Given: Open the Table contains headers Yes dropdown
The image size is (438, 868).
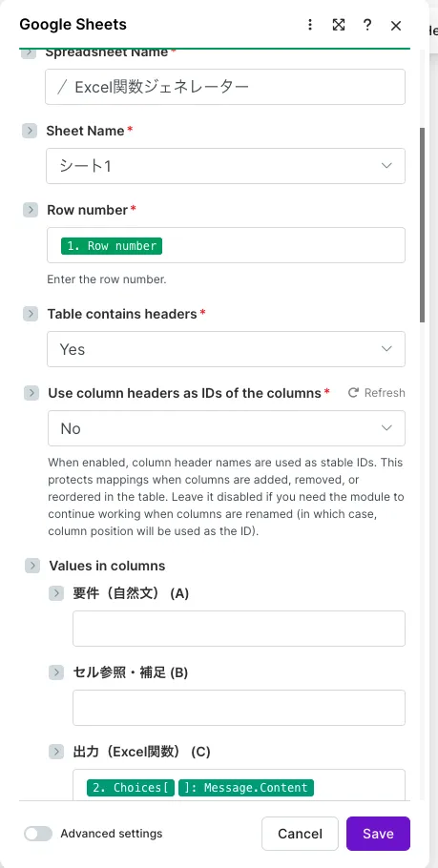Looking at the screenshot, I should pyautogui.click(x=226, y=349).
